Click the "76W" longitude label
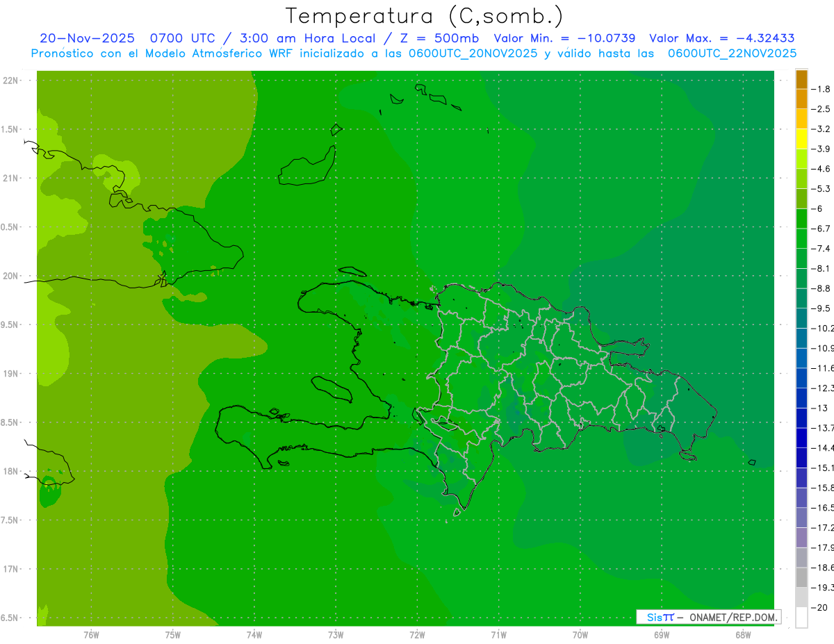834x644 pixels. point(91,635)
